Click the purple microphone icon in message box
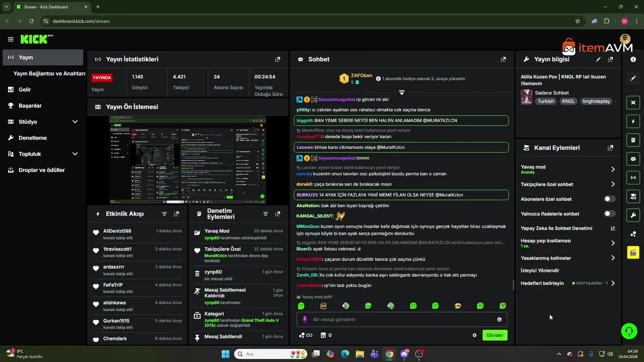The width and height of the screenshot is (644, 362). tap(304, 319)
